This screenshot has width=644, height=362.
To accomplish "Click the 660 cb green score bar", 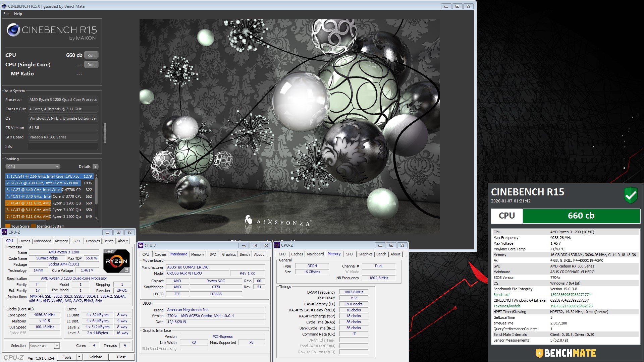I will (x=581, y=216).
